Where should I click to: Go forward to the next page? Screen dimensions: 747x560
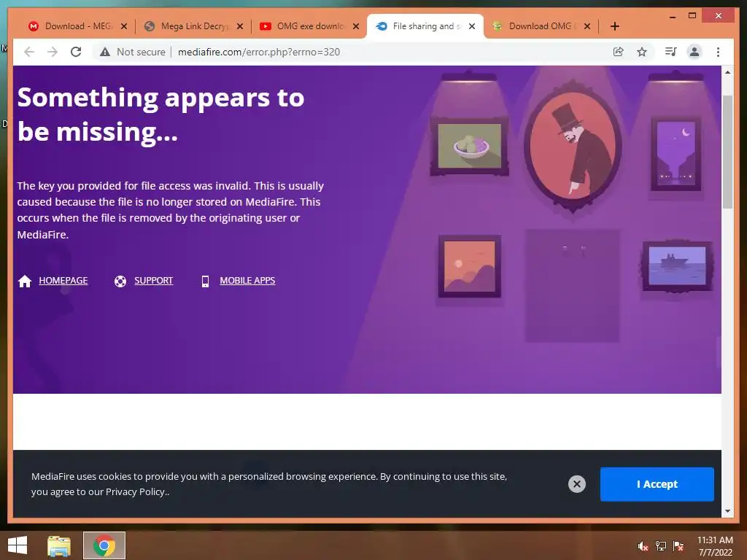click(53, 52)
